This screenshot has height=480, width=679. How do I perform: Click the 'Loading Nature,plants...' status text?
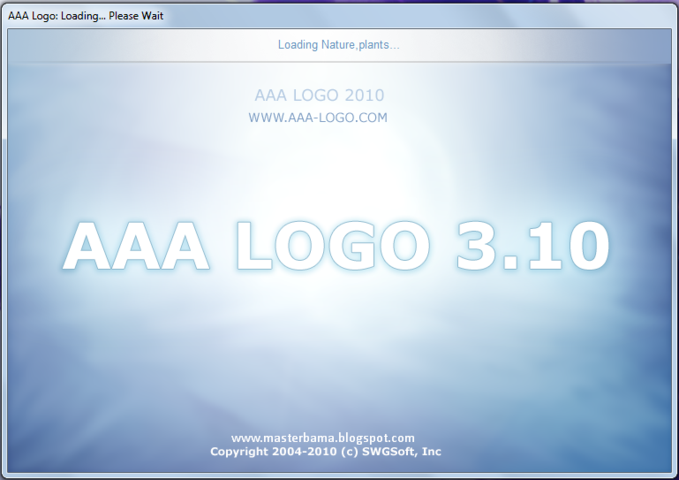click(339, 45)
